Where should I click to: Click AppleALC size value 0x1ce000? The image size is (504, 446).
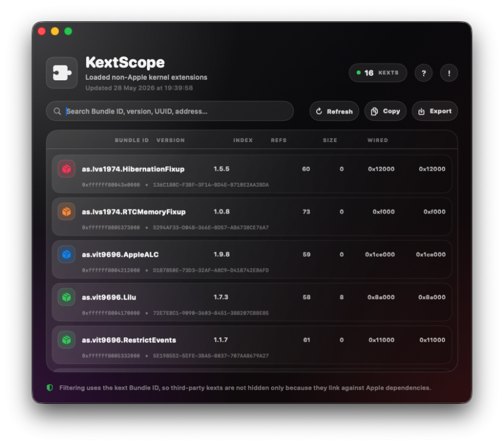click(380, 255)
